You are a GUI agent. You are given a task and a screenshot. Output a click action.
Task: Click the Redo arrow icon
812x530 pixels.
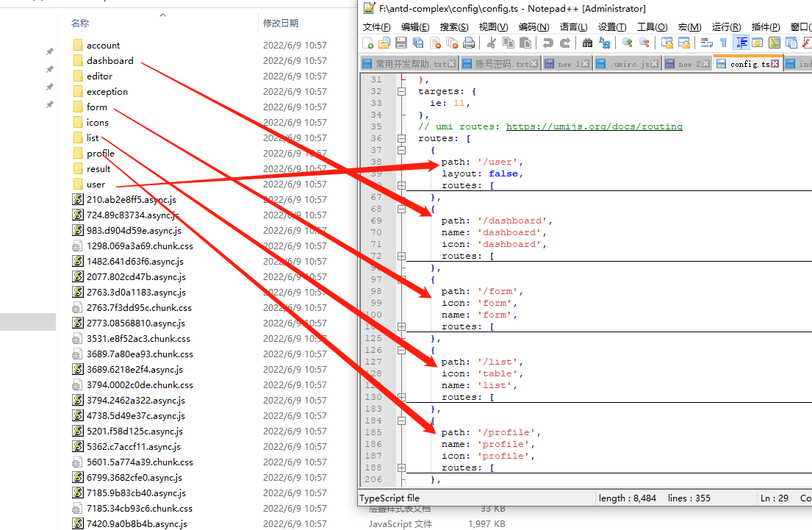565,43
